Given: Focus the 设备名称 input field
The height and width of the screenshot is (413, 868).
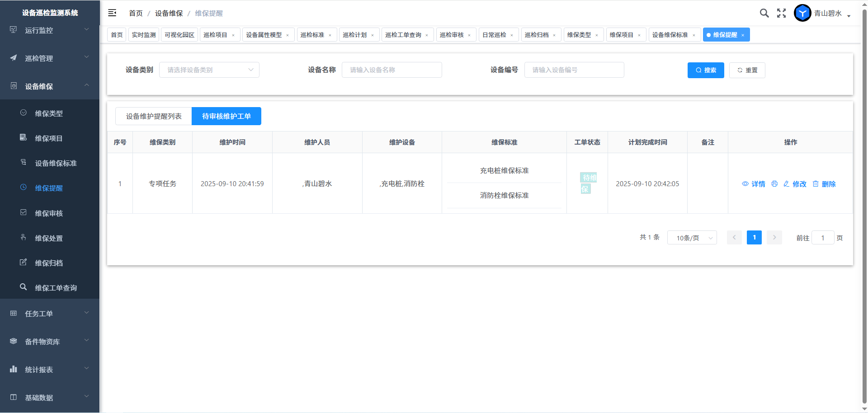Looking at the screenshot, I should pos(392,70).
